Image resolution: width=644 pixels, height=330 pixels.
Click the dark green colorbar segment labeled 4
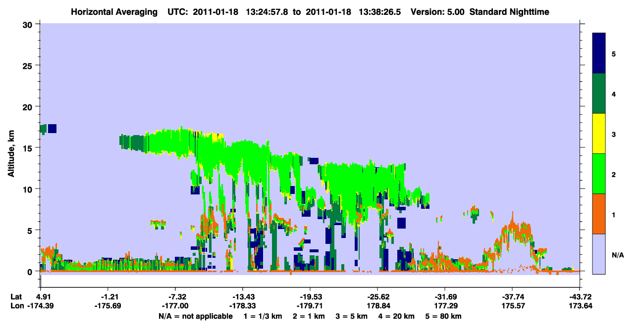[x=599, y=94]
